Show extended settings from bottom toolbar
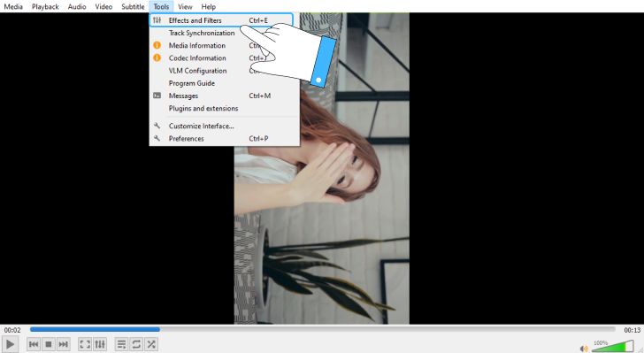 100,344
